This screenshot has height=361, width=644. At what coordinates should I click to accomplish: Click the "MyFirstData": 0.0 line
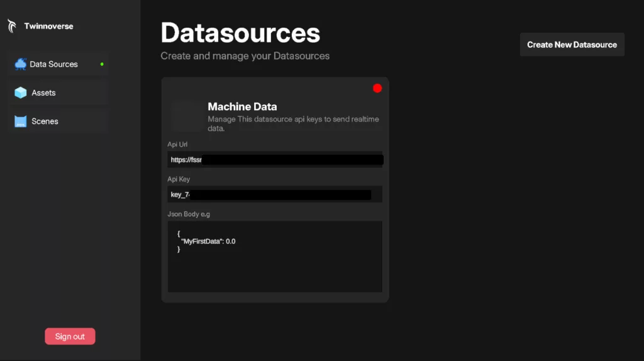[208, 242]
